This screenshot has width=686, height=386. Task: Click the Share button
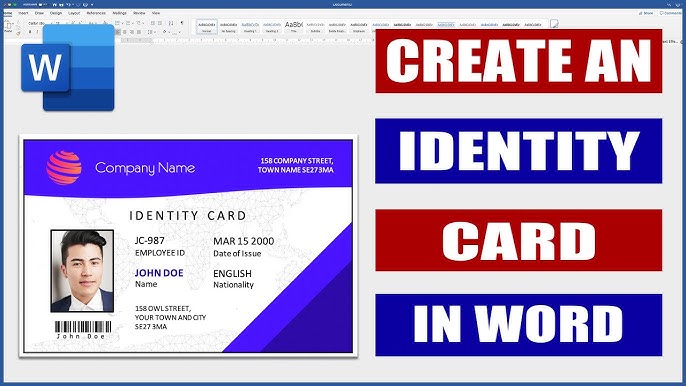[646, 13]
